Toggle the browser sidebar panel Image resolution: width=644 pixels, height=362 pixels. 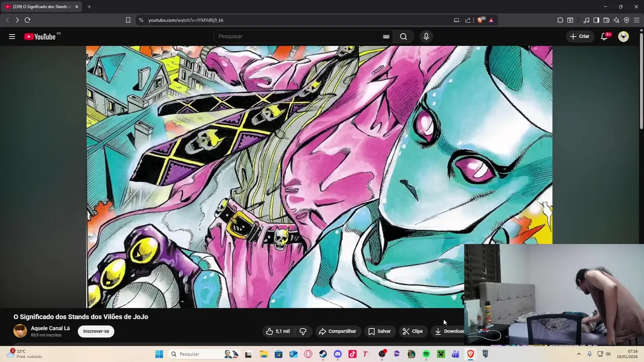pos(596,20)
